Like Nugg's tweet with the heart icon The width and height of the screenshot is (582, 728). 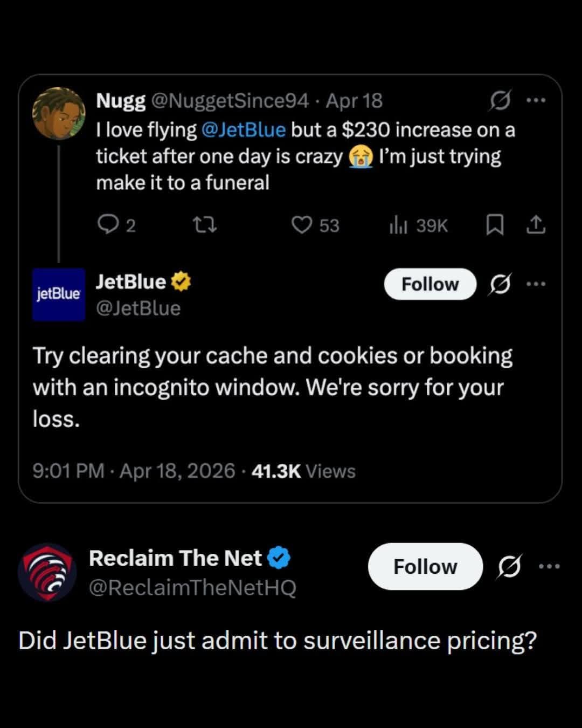(x=303, y=226)
